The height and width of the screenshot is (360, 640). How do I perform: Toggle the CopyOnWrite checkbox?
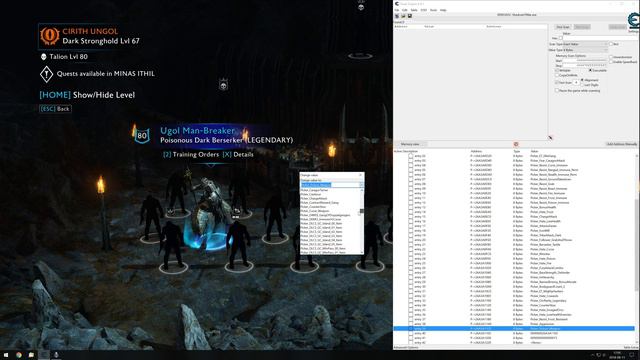tap(557, 76)
